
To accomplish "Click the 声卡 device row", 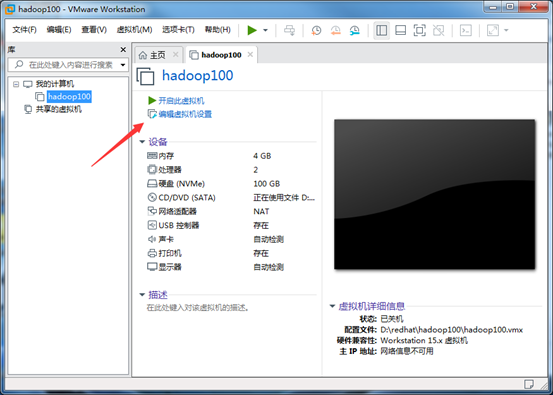I will [231, 239].
